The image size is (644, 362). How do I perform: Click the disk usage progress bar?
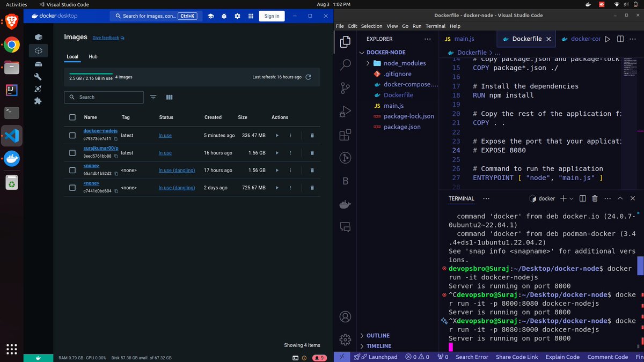tap(91, 73)
